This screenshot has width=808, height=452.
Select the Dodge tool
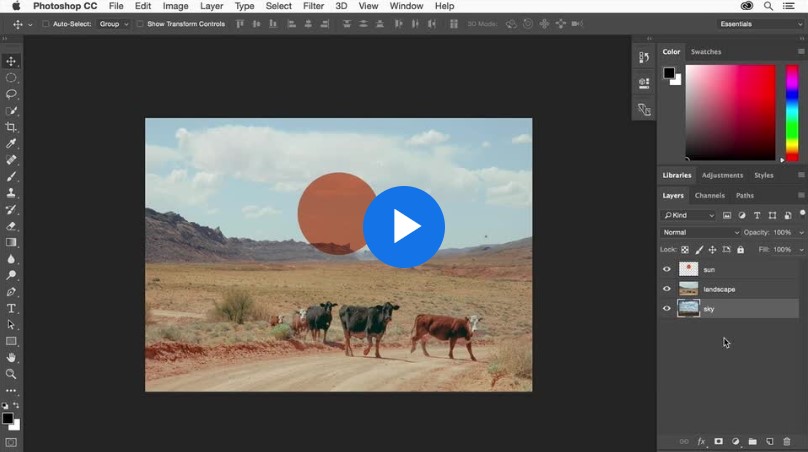click(x=11, y=275)
